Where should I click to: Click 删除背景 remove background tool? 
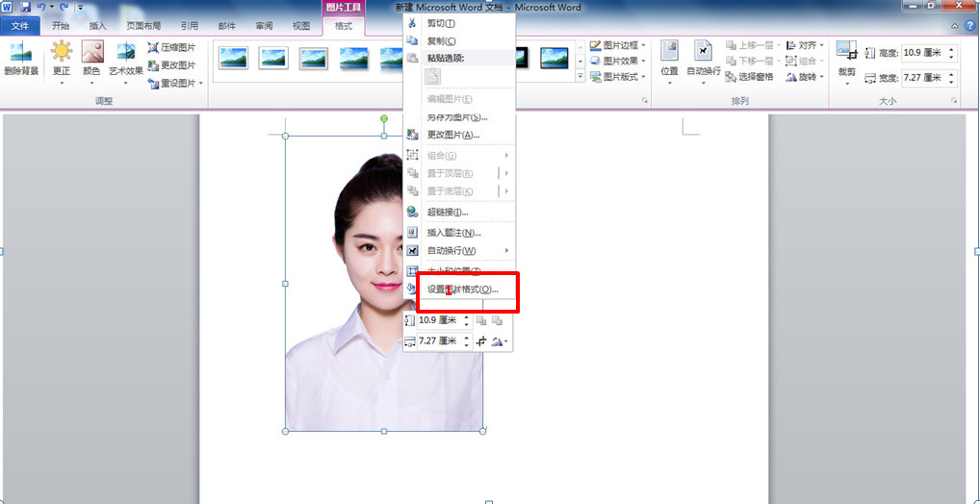click(x=21, y=60)
